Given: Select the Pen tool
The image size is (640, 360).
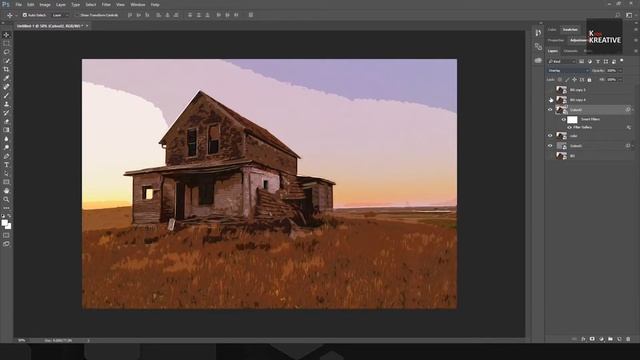Looking at the screenshot, I should click(6, 156).
